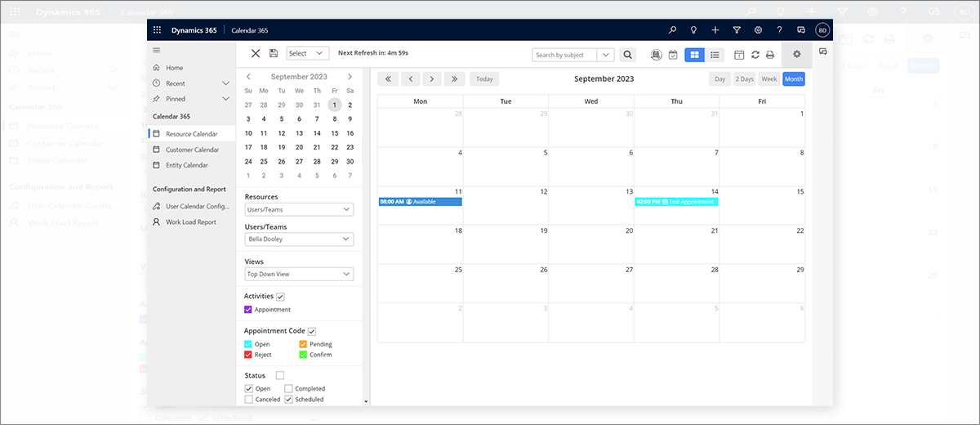Click the circled resource schedule icon
The height and width of the screenshot is (425, 980).
(657, 55)
